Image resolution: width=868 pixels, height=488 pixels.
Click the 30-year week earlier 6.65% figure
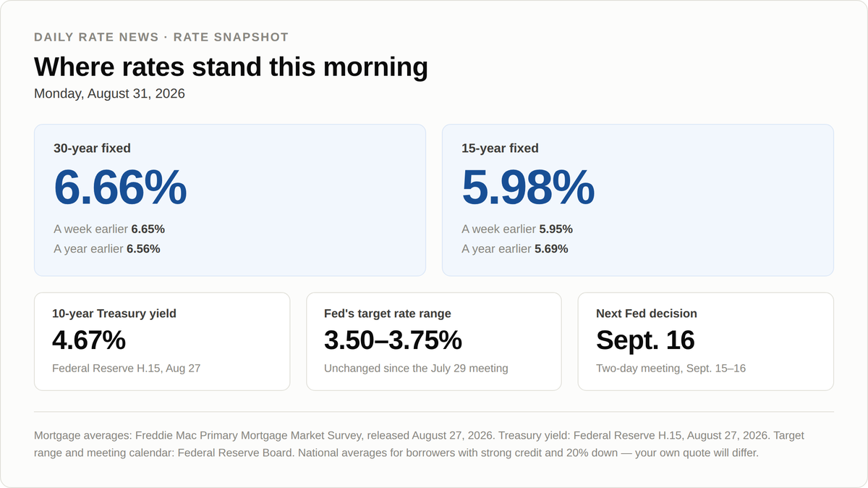(148, 229)
